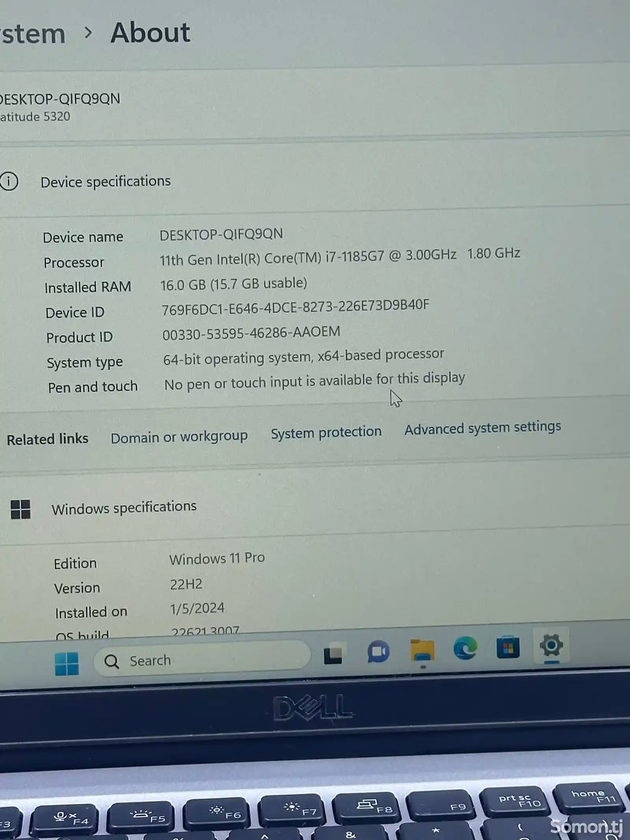Click the Windows specifications logo icon

click(20, 510)
